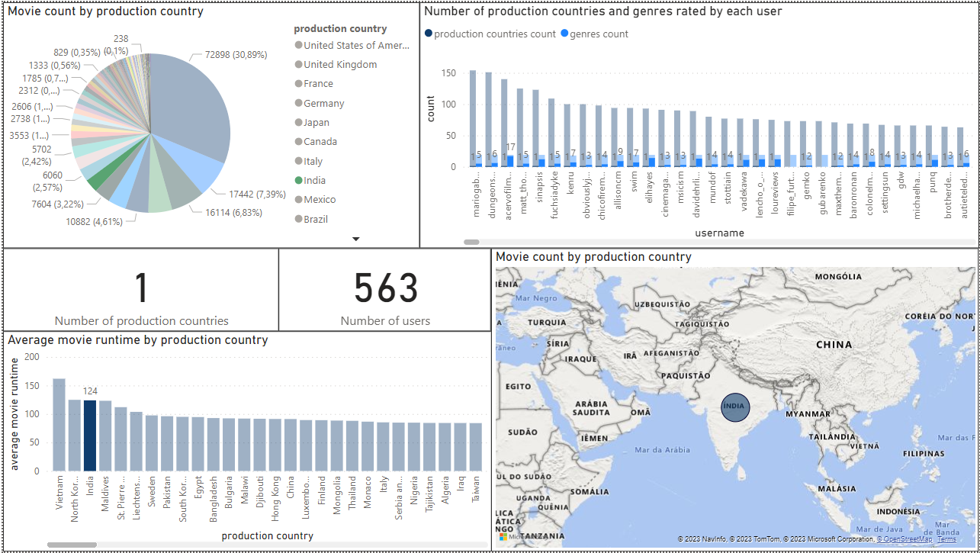Expand the pie legend using the down arrow
Image resolution: width=980 pixels, height=553 pixels.
[x=355, y=238]
